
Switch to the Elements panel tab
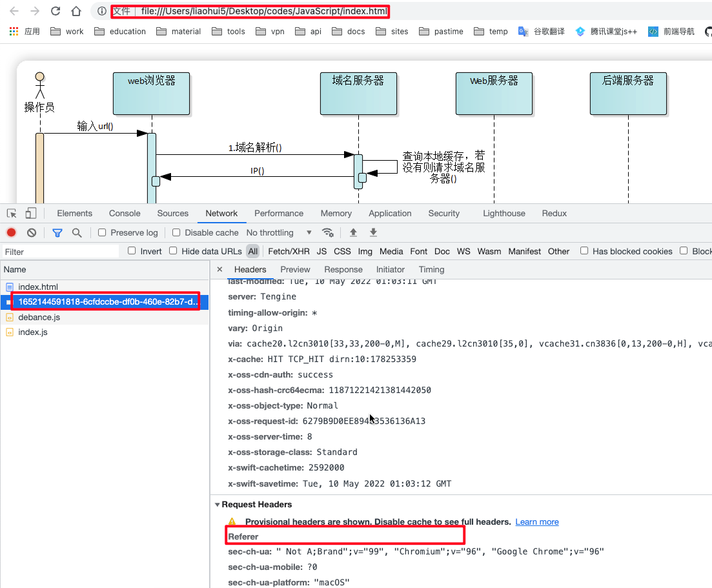tap(74, 214)
